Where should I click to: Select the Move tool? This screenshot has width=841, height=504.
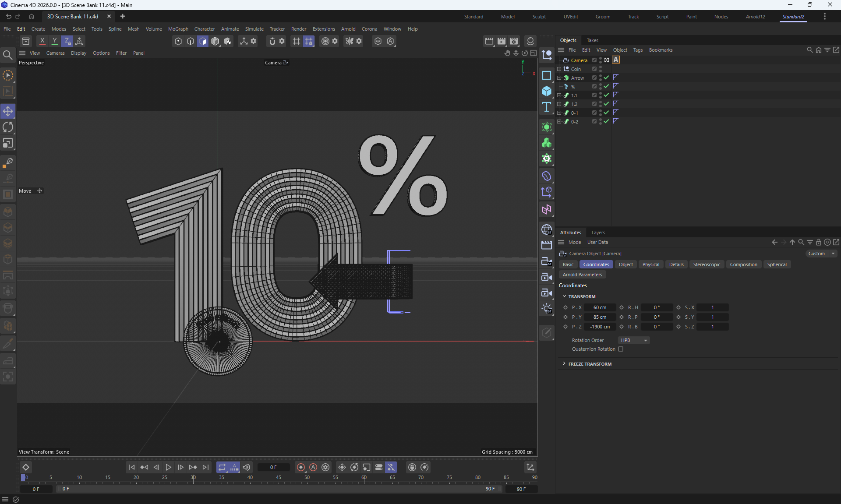[x=8, y=111]
